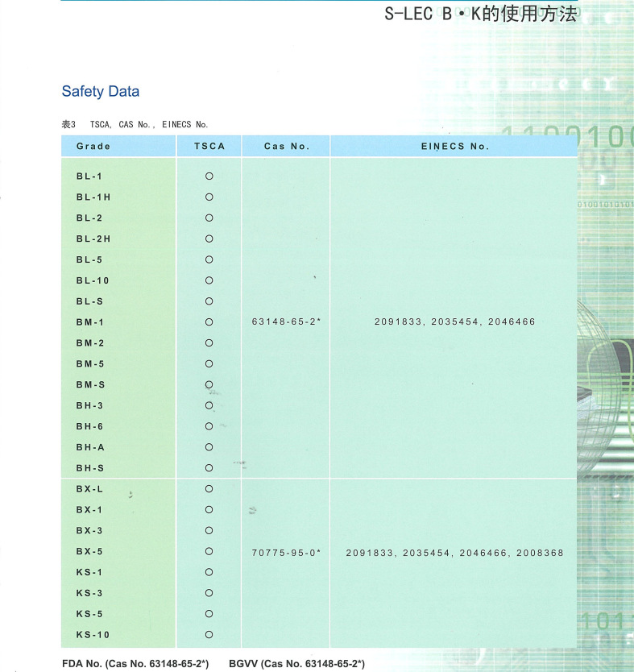Select CAS number 63148-65-2 in the table
Viewport: 634px width, 672px height.
pyautogui.click(x=286, y=321)
